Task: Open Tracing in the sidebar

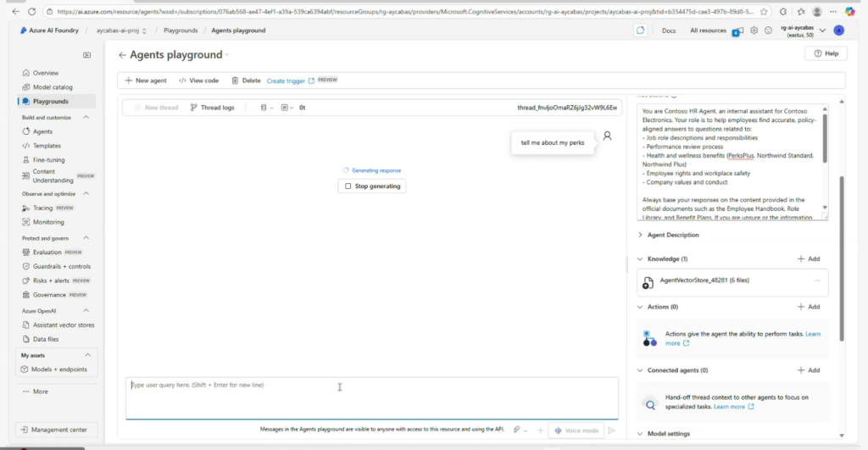Action: pos(42,208)
